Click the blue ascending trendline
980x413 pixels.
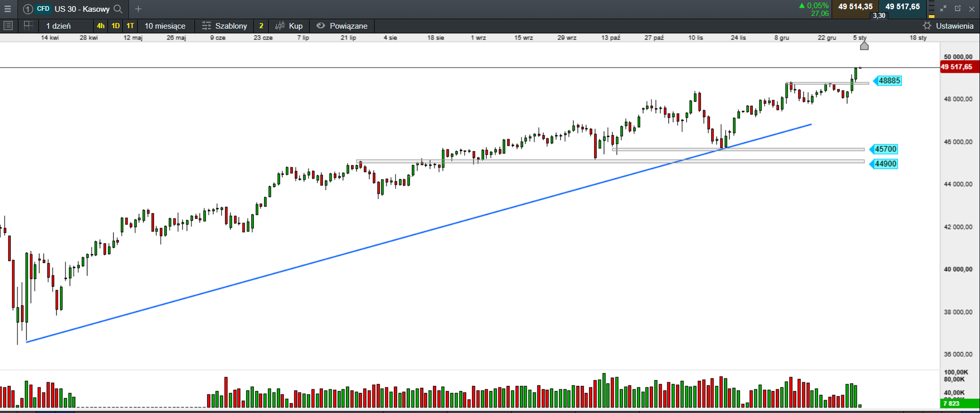pyautogui.click(x=419, y=233)
